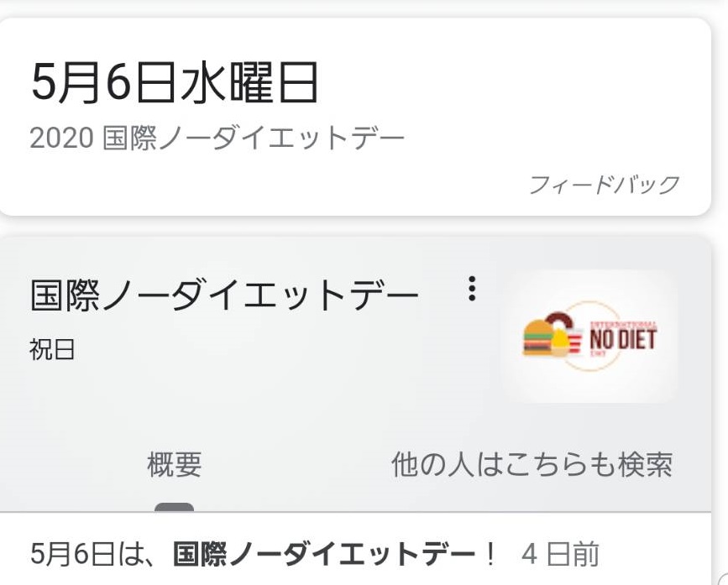The image size is (728, 585).
Task: Switch to the 他の人はこちらも検索 tab
Action: point(532,464)
